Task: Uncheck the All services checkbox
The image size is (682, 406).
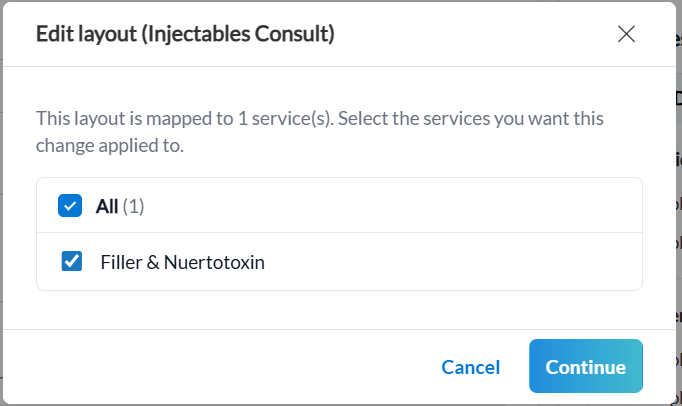Action: point(70,206)
